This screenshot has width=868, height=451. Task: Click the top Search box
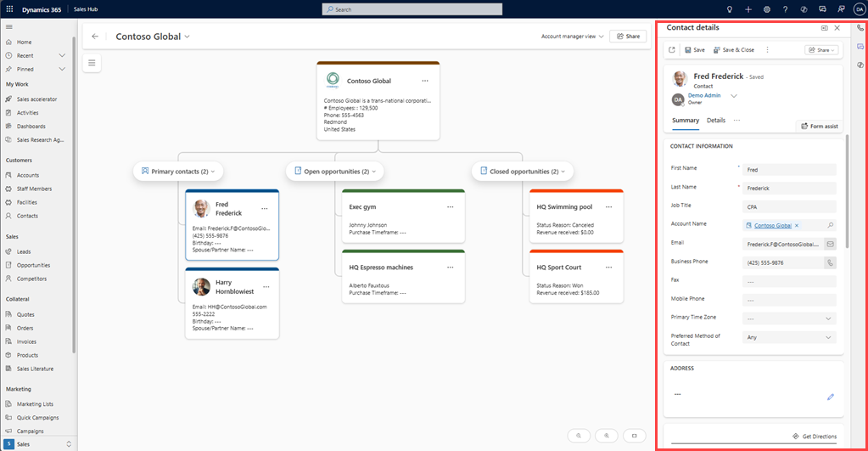point(412,9)
